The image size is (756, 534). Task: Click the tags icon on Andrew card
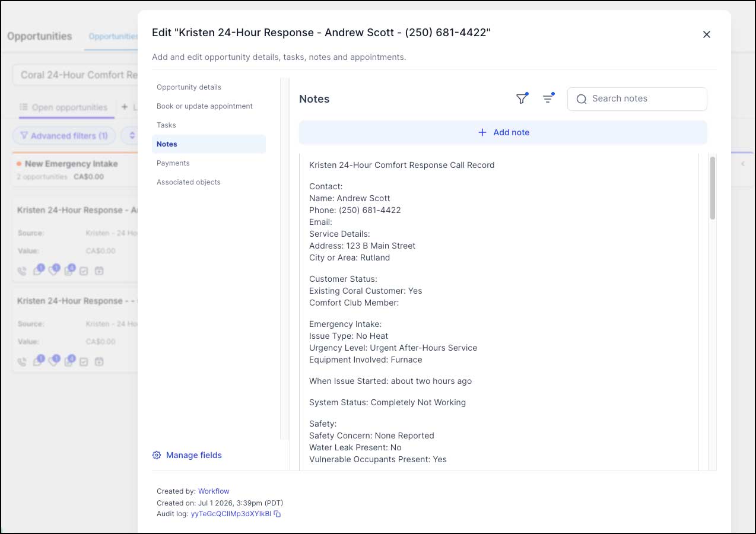click(x=53, y=271)
